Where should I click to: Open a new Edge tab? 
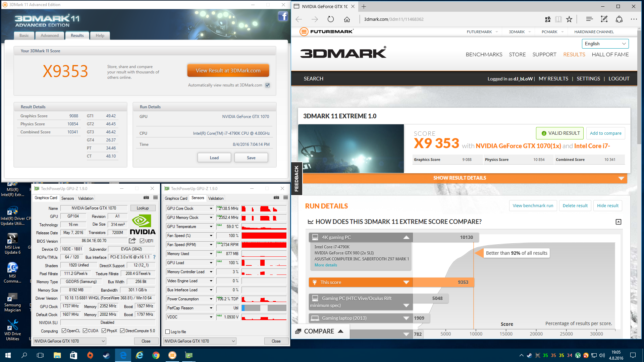364,6
